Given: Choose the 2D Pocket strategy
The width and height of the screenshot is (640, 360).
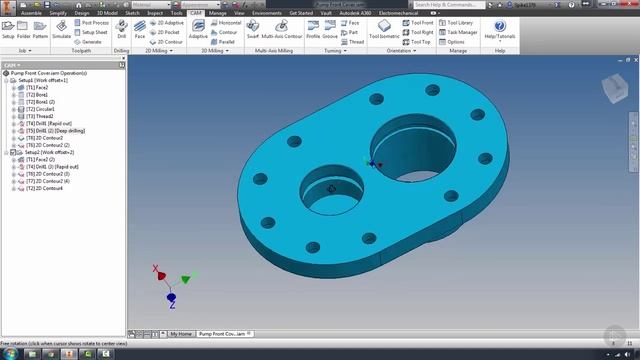Looking at the screenshot, I should click(x=164, y=32).
